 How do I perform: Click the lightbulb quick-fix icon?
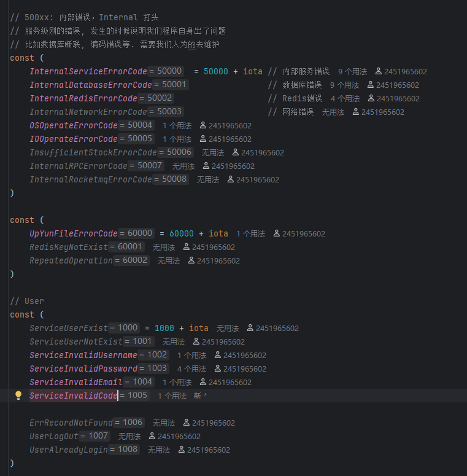coord(18,396)
